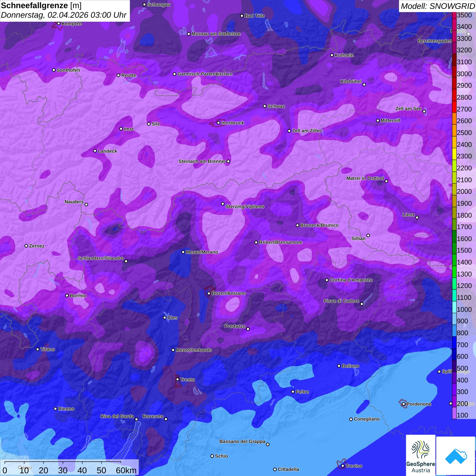Click the Schongau label

158,4
